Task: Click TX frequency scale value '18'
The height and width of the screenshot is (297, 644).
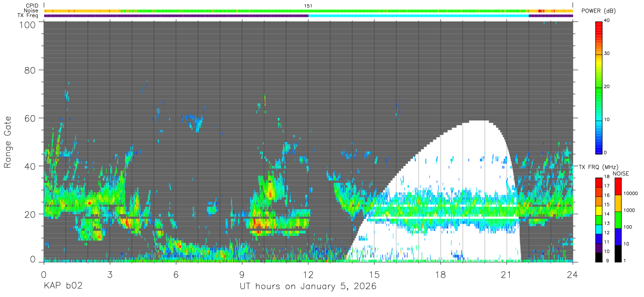Action: (x=607, y=178)
